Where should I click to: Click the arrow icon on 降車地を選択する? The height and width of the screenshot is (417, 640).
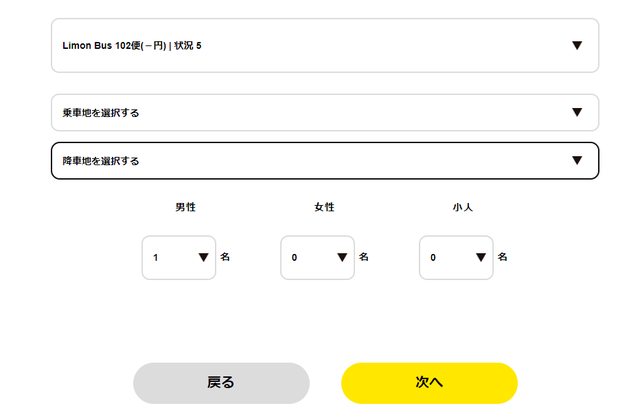pos(577,160)
